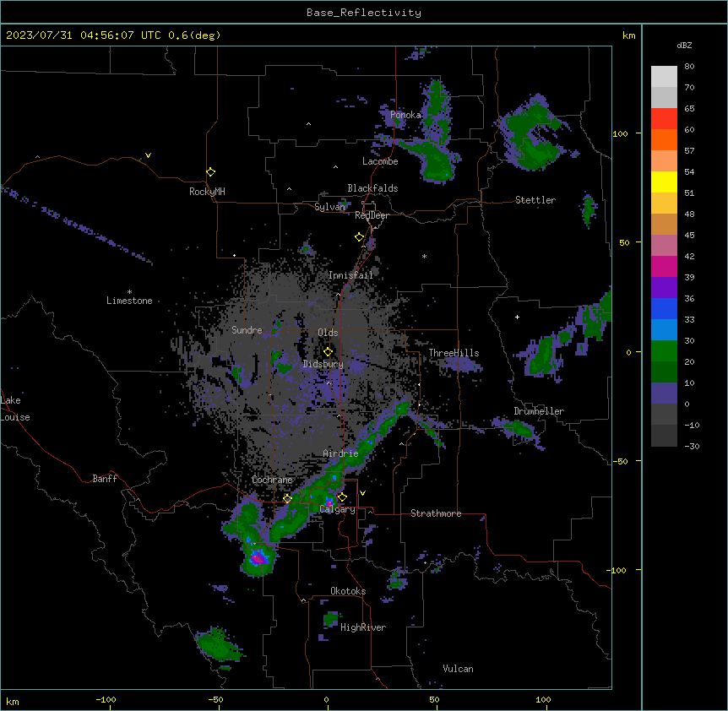Select the slate-blue 10 dBZ legend swatch
Viewport: 728px width, 711px height.
pos(664,393)
